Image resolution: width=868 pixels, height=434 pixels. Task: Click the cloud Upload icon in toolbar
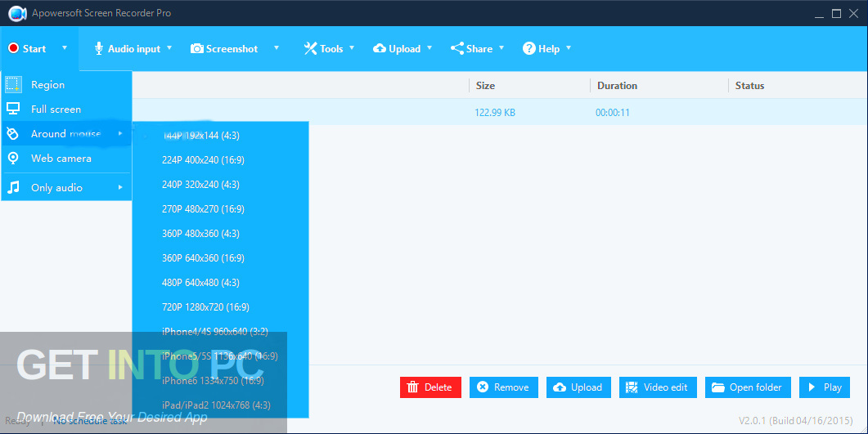pyautogui.click(x=380, y=49)
